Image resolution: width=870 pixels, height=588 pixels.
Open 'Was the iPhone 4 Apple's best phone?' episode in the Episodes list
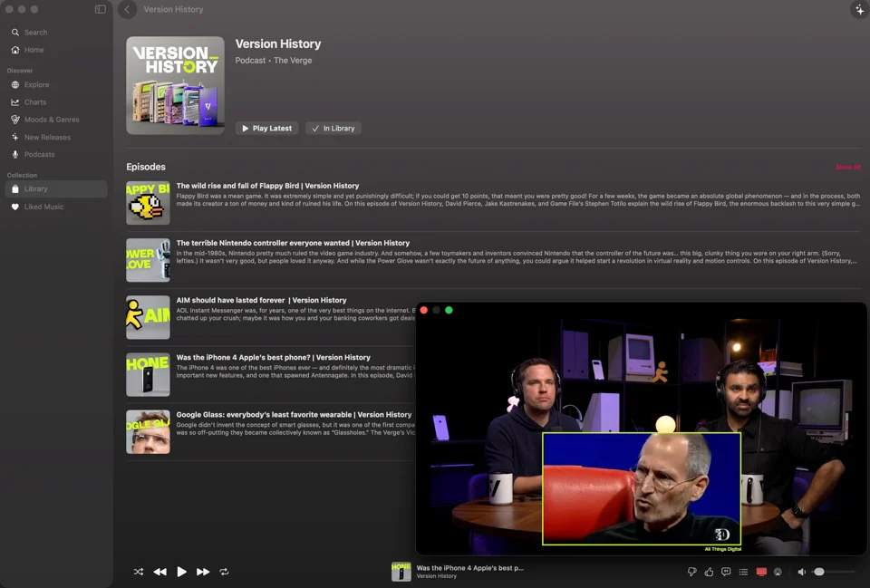pos(273,357)
